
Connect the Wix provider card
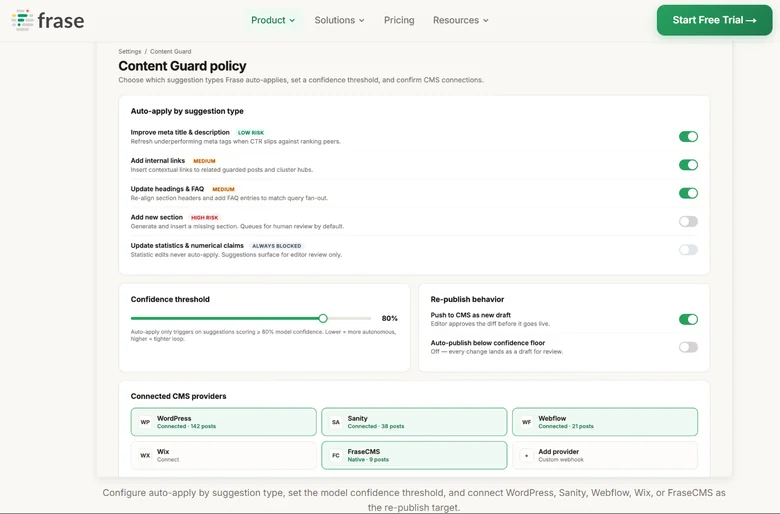[223, 455]
